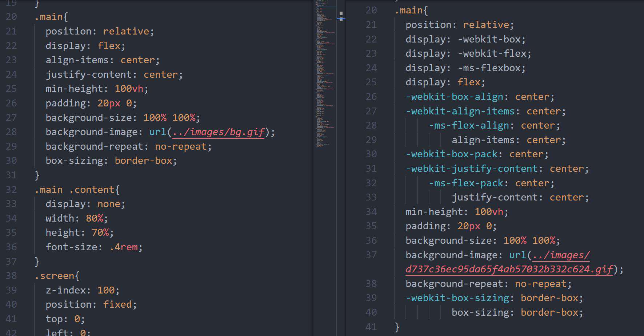This screenshot has height=336, width=644.
Task: Click 'display: -webkit-box;' line
Action: pyautogui.click(x=465, y=39)
